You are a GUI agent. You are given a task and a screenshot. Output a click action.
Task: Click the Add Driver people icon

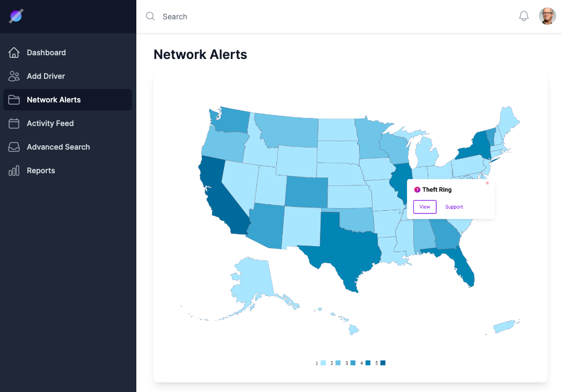(x=14, y=76)
